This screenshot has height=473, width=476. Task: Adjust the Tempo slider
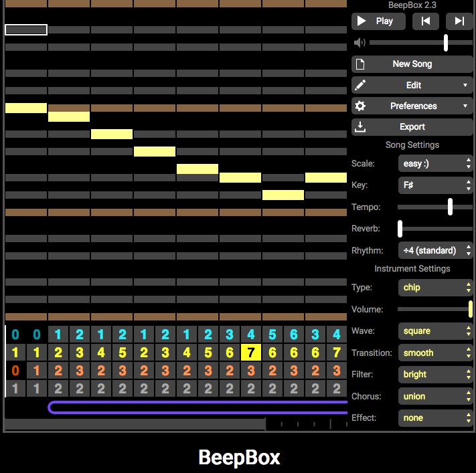(435, 207)
